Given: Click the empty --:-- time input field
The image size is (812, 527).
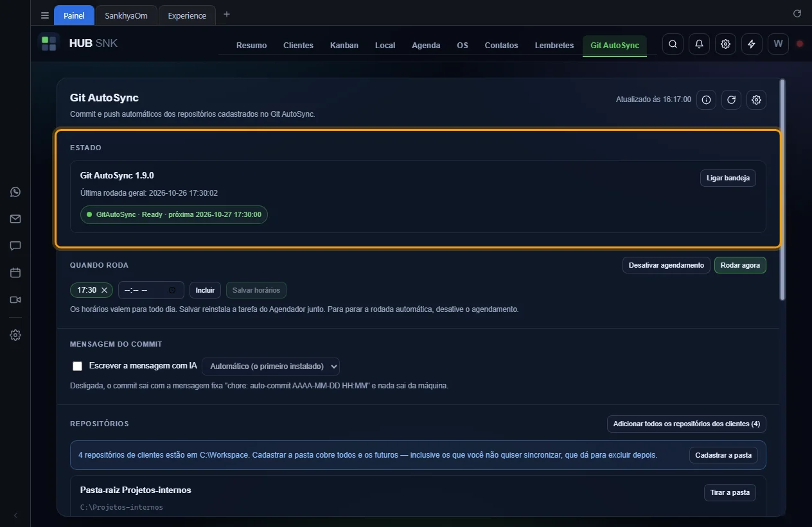Looking at the screenshot, I should 151,290.
